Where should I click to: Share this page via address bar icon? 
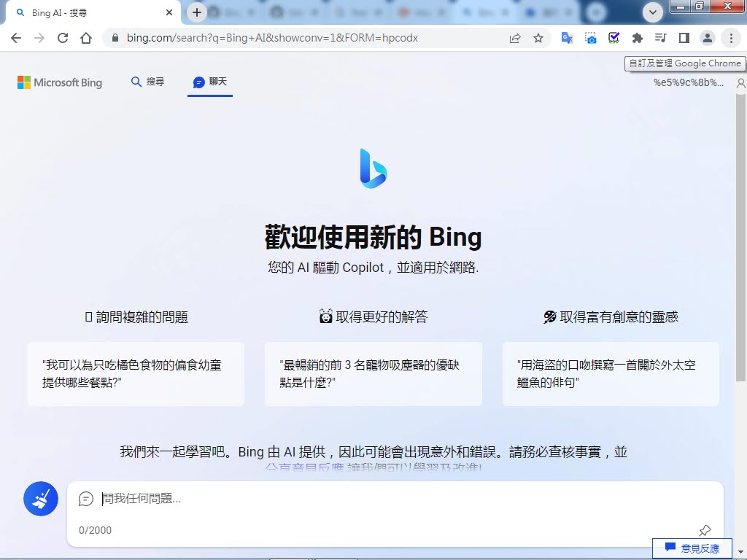(x=515, y=38)
